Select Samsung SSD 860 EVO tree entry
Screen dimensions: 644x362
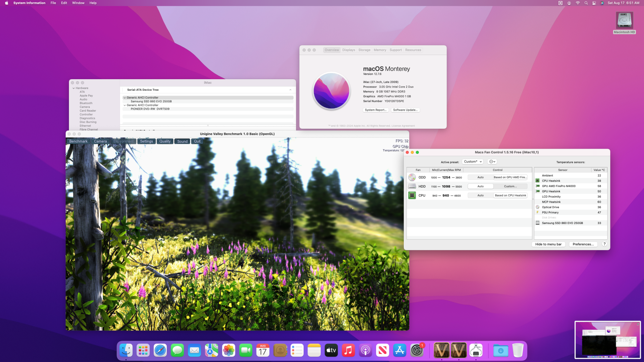coord(151,101)
